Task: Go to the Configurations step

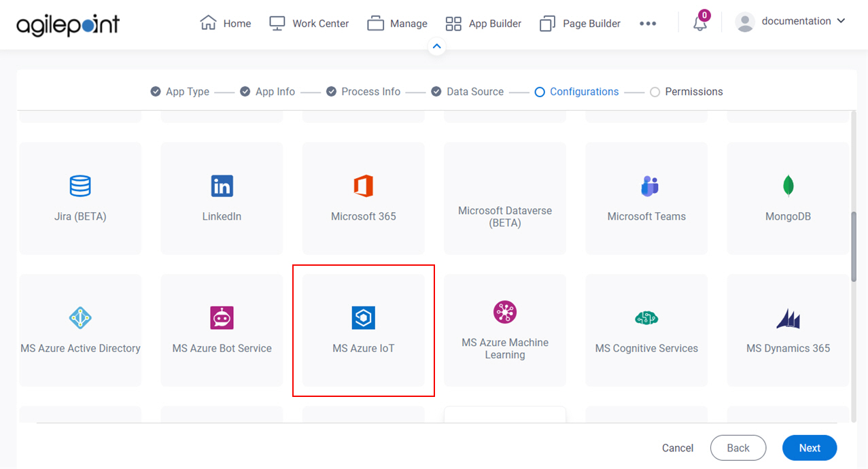Action: (x=576, y=92)
